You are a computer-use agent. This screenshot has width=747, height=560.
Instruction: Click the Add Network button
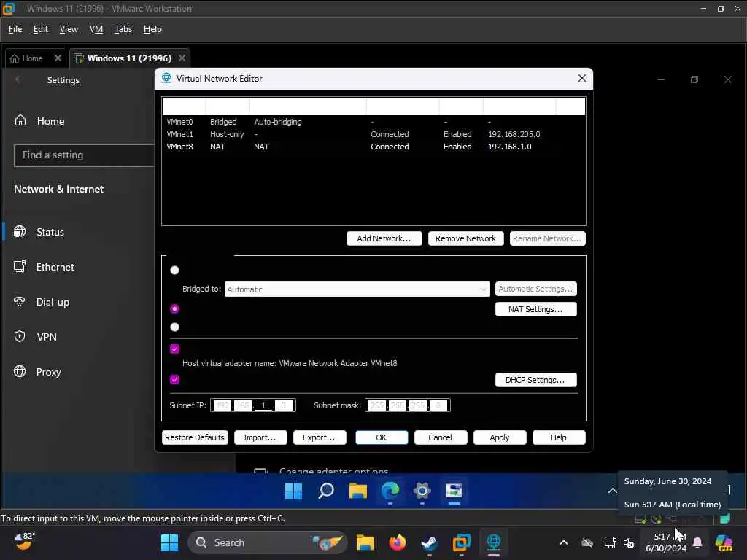[384, 238]
